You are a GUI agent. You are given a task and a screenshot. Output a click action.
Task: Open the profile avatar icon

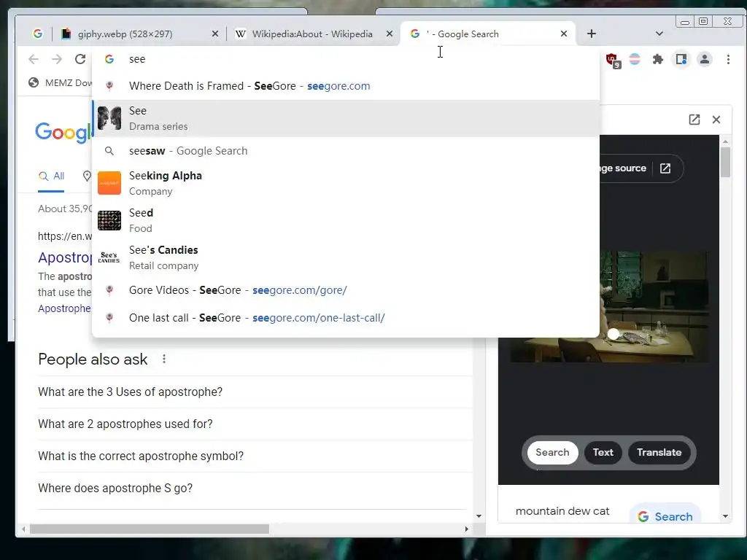point(704,59)
